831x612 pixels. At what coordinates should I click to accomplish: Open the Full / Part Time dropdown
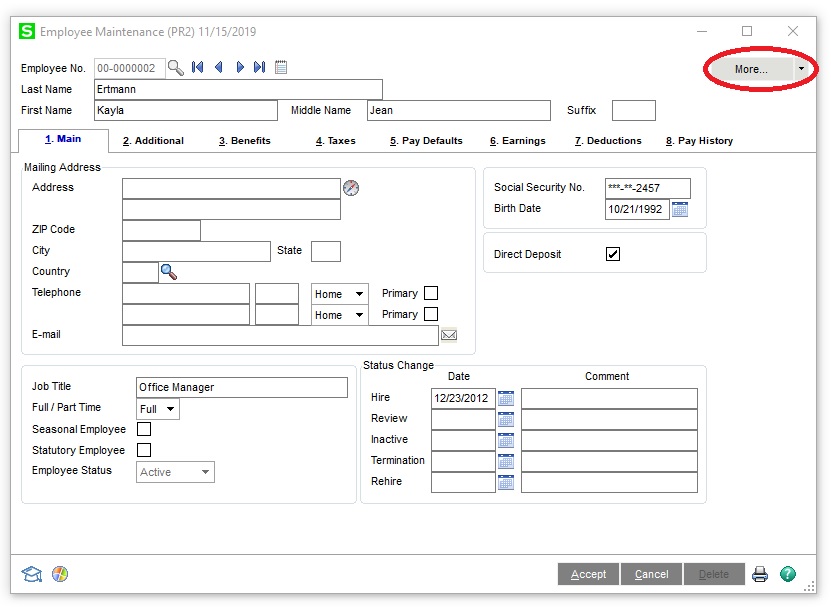tap(171, 409)
